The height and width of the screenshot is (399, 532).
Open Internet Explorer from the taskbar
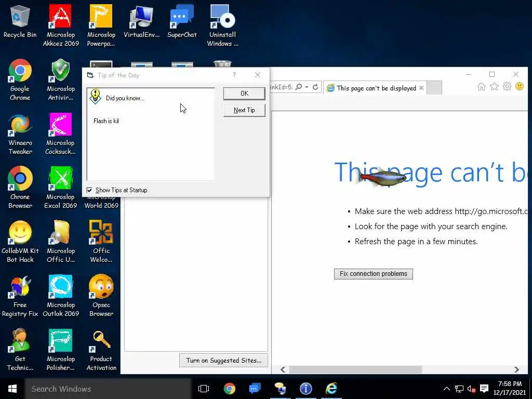(331, 389)
